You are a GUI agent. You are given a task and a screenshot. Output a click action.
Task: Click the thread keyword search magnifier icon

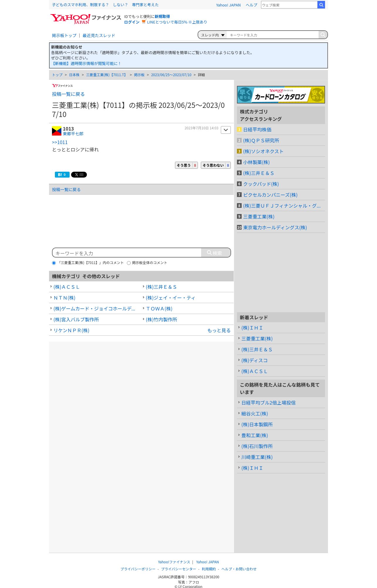(323, 35)
